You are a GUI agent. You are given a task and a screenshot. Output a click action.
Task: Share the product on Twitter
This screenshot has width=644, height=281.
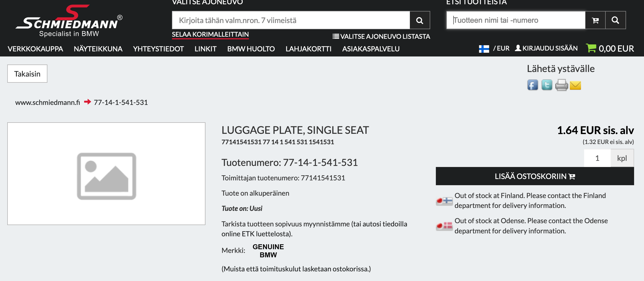[x=547, y=85]
